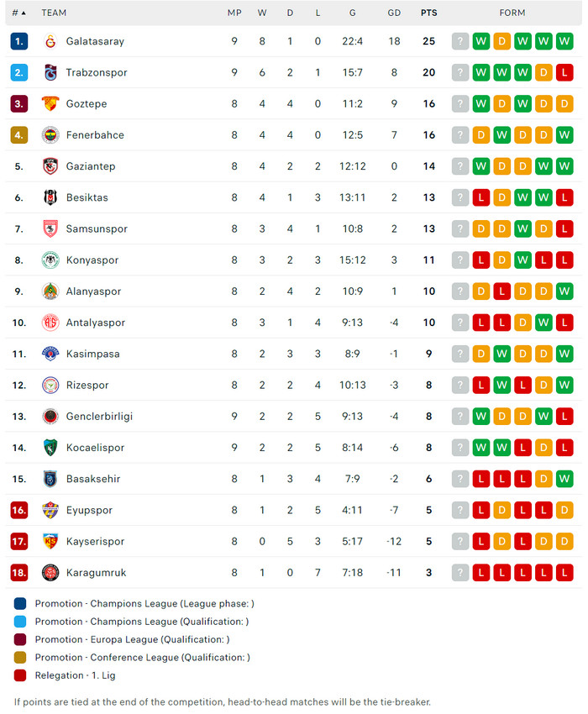Click the Karagumruk team logo
The image size is (588, 714).
[x=50, y=572]
